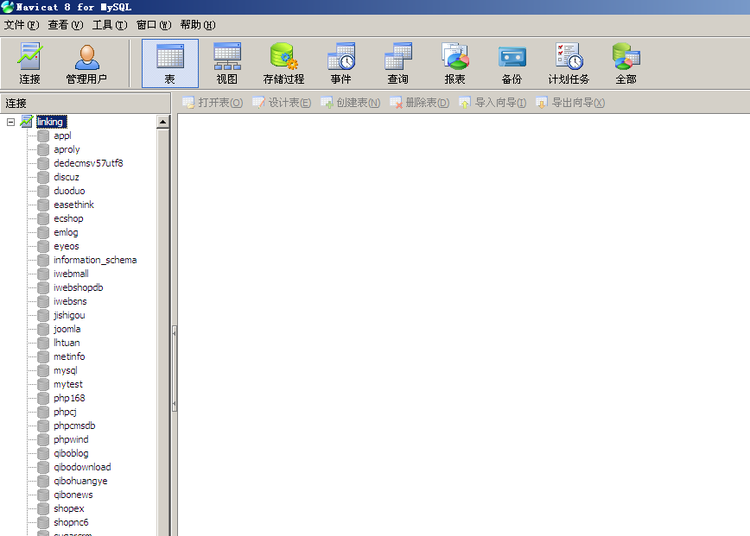The image size is (750, 536).
Task: Click the linking connection icon in tree
Action: point(27,121)
